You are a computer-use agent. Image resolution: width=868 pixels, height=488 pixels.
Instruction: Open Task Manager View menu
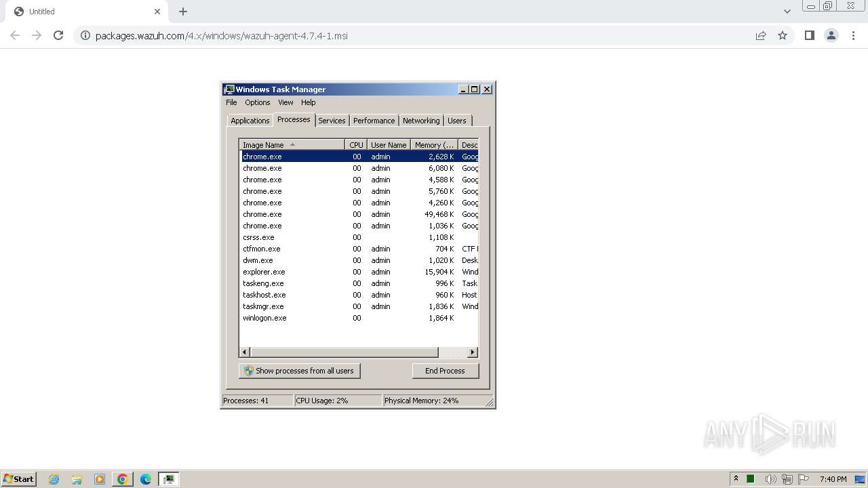coord(285,102)
